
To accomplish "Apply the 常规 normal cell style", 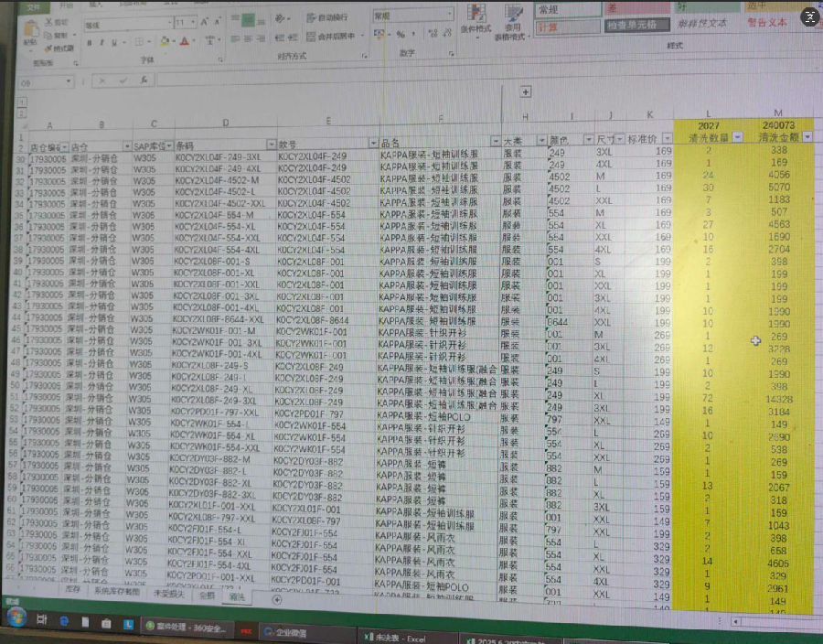I will point(568,10).
